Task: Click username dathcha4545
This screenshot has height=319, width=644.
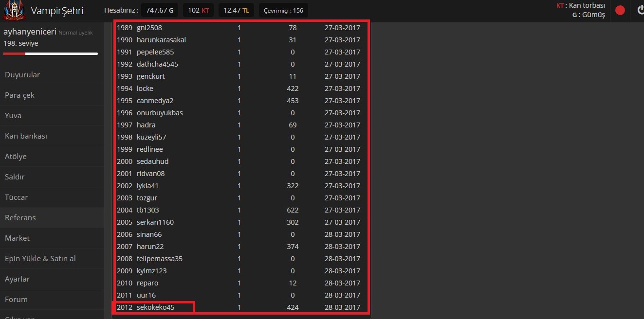Action: tap(157, 64)
